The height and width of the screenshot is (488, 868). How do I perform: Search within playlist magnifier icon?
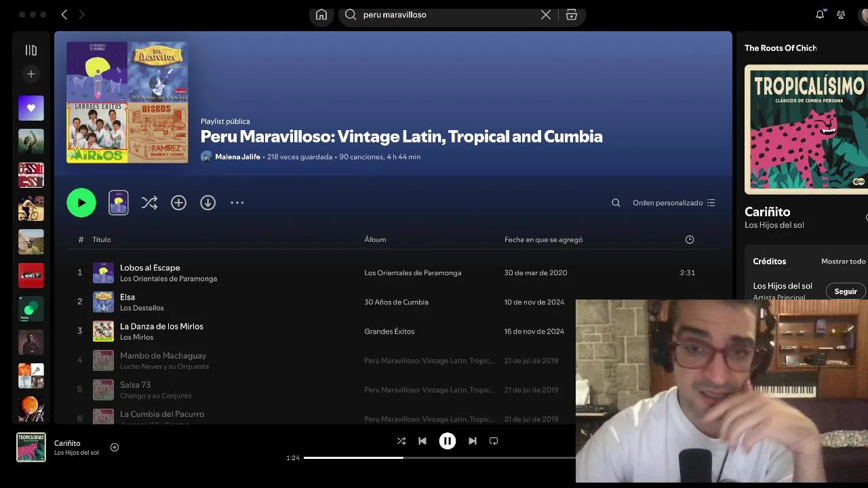616,203
